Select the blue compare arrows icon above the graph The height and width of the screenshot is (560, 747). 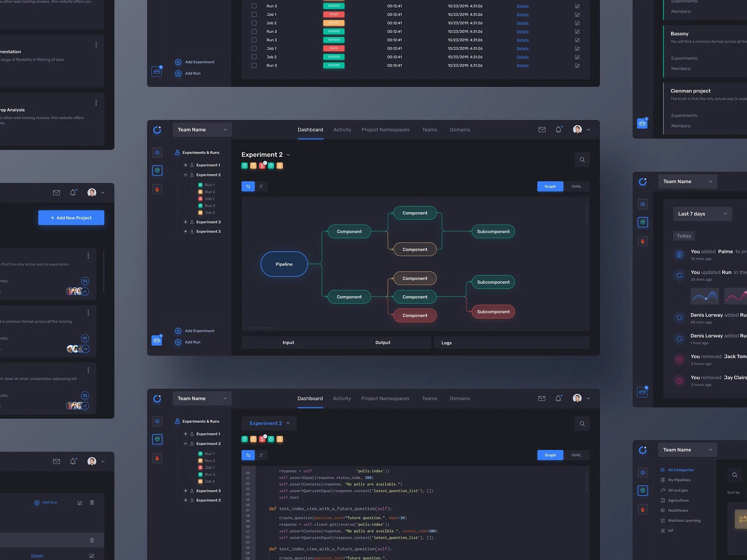248,186
